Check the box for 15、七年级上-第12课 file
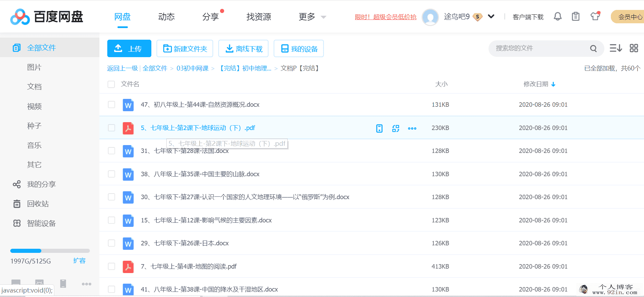This screenshot has height=297, width=644. (111, 220)
